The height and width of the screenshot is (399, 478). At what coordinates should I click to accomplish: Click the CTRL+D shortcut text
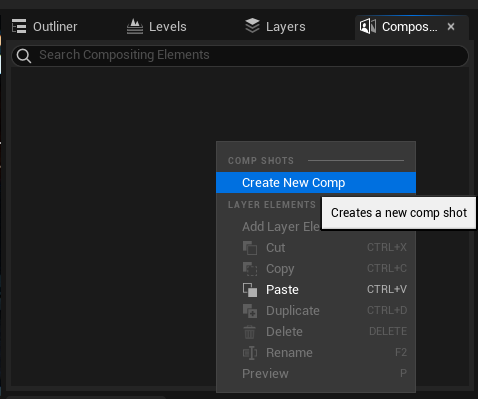387,310
